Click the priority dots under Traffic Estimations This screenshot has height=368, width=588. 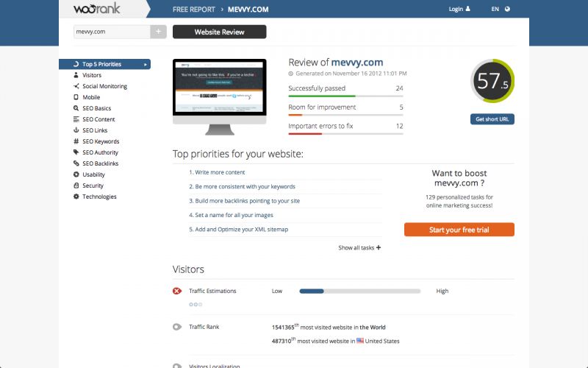[196, 305]
